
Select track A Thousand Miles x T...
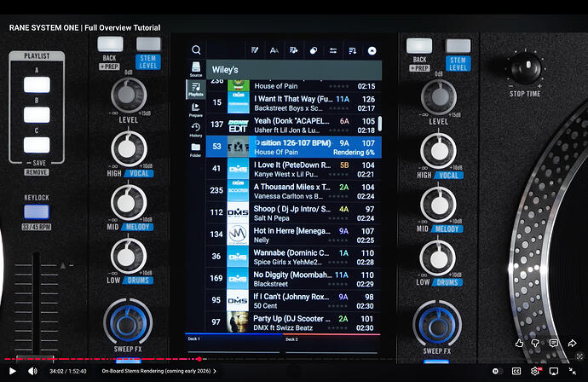294,191
